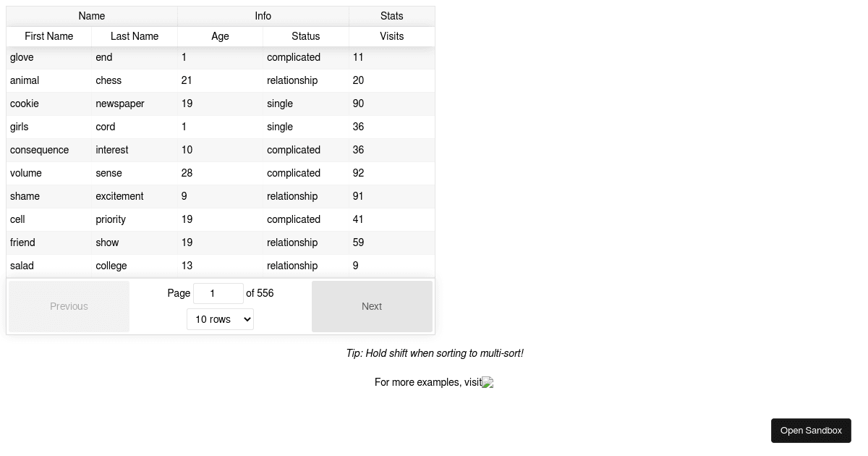Sort the Visits column

click(x=391, y=36)
